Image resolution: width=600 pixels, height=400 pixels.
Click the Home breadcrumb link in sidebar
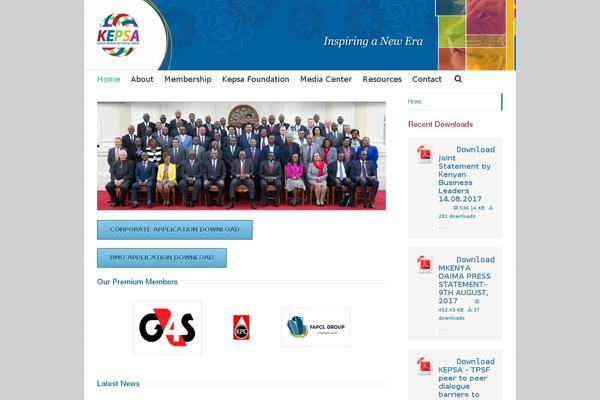[x=414, y=101]
